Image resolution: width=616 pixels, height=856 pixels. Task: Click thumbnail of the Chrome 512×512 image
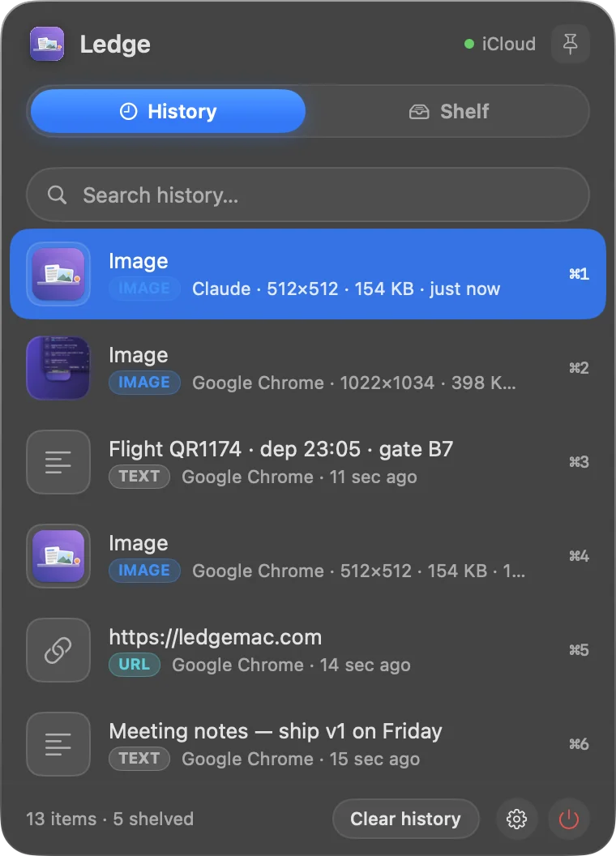pyautogui.click(x=58, y=556)
